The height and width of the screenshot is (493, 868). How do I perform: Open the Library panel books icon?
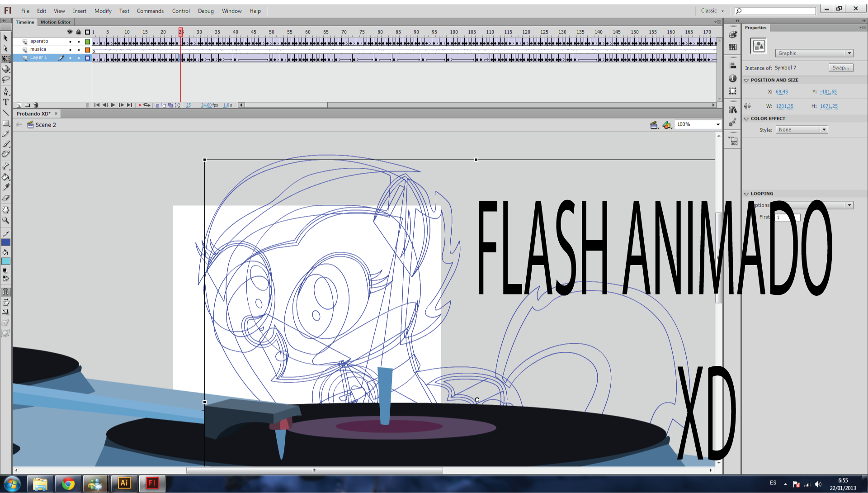[733, 109]
